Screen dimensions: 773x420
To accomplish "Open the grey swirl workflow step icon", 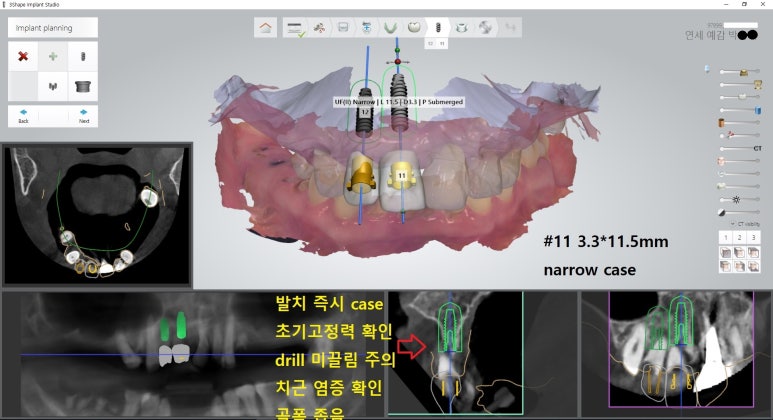I will [x=485, y=28].
